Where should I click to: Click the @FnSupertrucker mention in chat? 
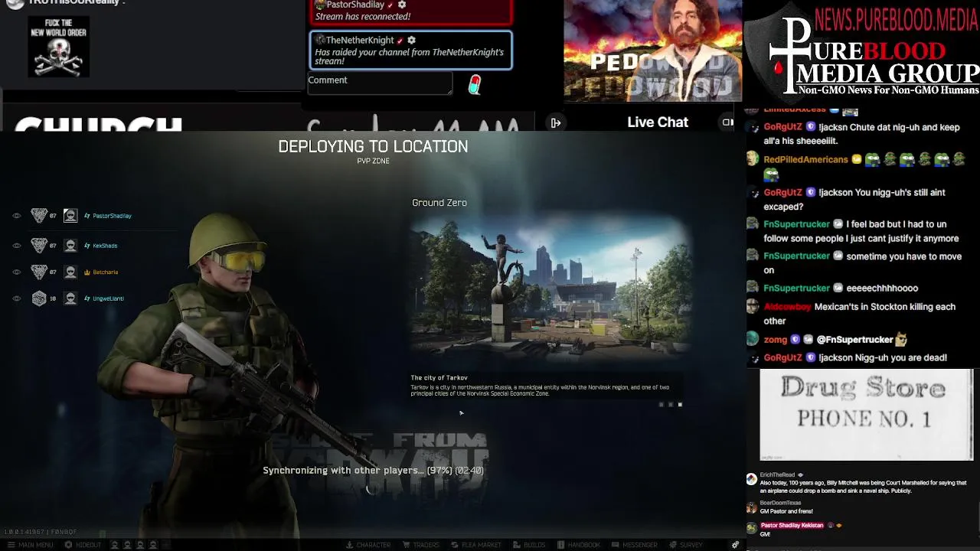[855, 340]
